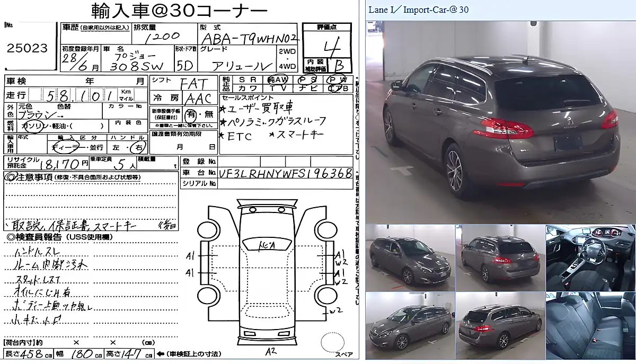Click the body color 'ブラウン'
This screenshot has height=364, width=636.
pyautogui.click(x=36, y=114)
